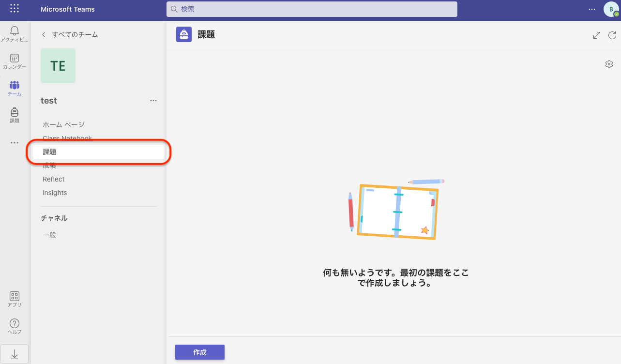Open Assignments backpack icon in left rail

tap(15, 115)
